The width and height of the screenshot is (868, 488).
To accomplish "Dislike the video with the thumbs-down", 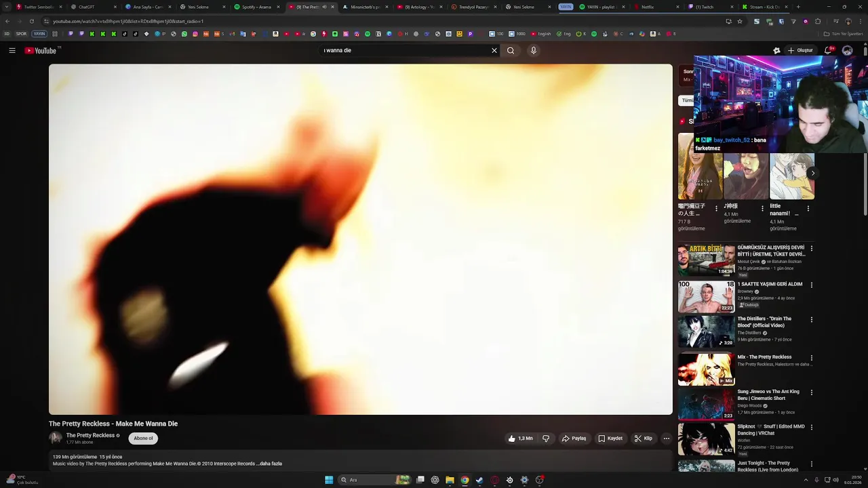I will 546,439.
